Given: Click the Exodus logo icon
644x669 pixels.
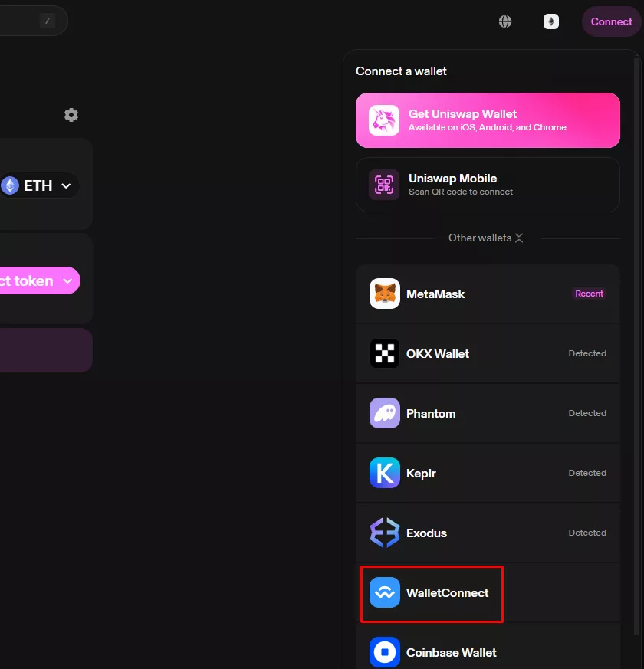Looking at the screenshot, I should [x=385, y=533].
